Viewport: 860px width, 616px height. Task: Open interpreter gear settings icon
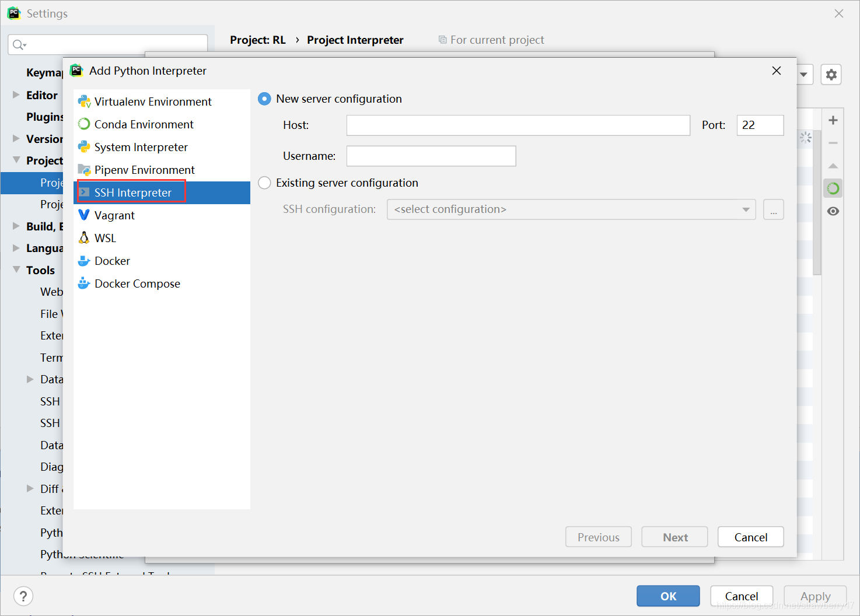click(831, 75)
